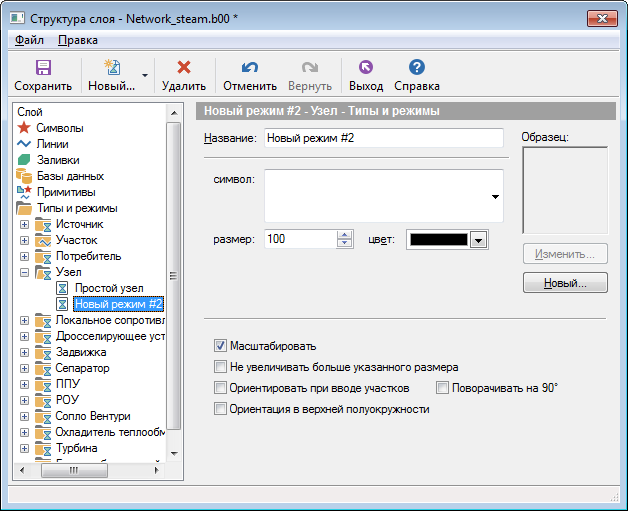Open the символ dropdown list

495,197
